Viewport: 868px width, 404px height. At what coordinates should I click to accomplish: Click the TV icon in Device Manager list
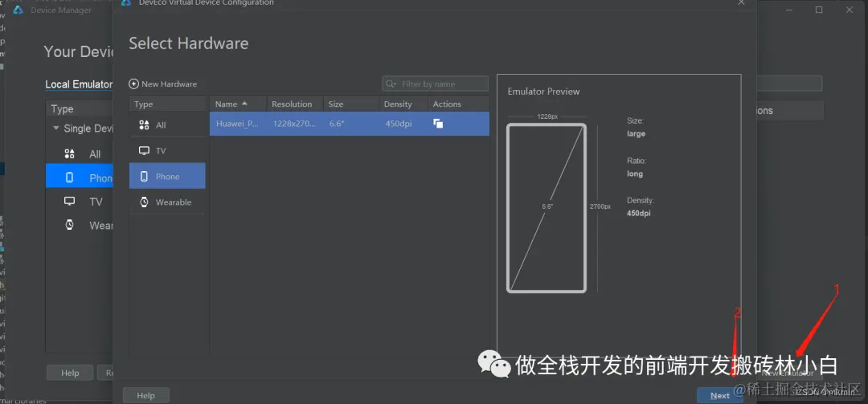pyautogui.click(x=70, y=202)
